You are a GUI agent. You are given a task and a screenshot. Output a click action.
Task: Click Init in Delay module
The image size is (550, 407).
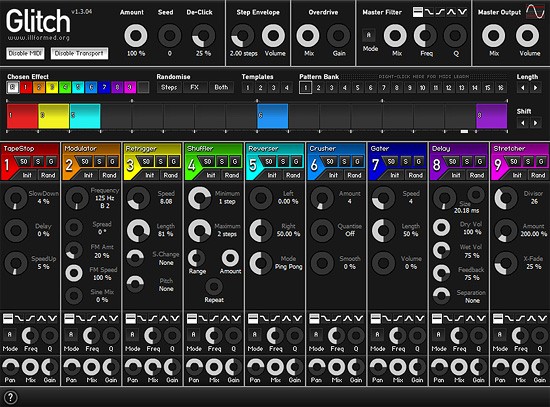pos(456,175)
